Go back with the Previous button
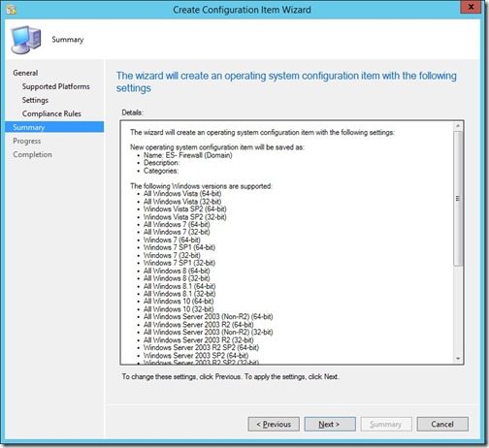 point(274,424)
